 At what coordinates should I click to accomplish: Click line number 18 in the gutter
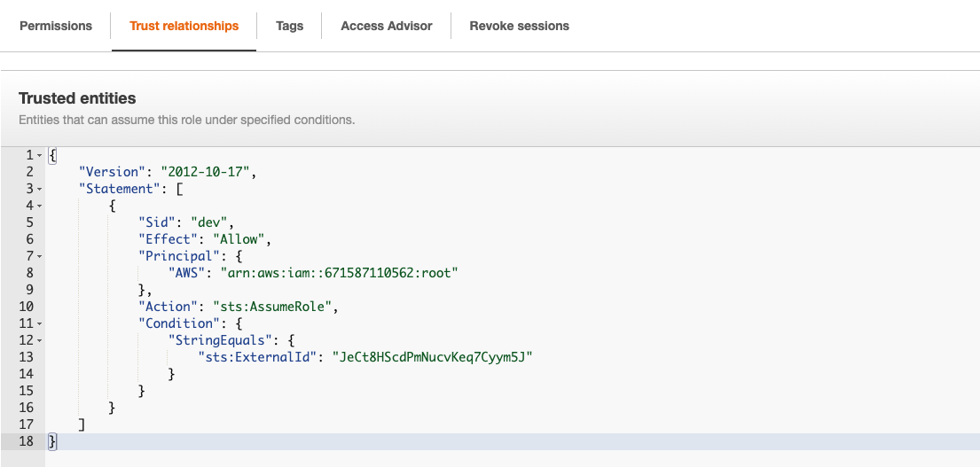click(25, 441)
